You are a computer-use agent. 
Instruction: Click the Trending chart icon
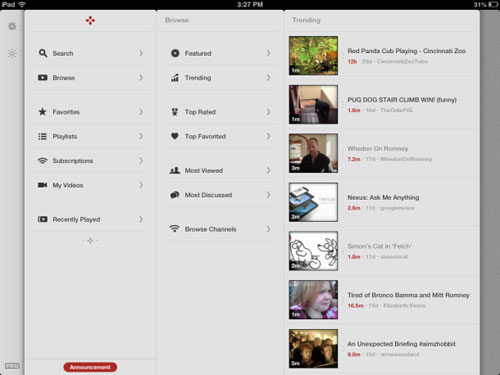[175, 78]
